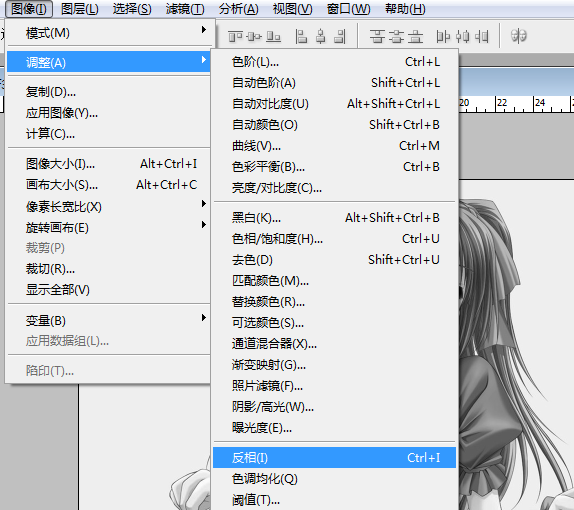Viewport: 574px width, 510px height.
Task: Expand the 调整(A) submenu
Action: 108,62
